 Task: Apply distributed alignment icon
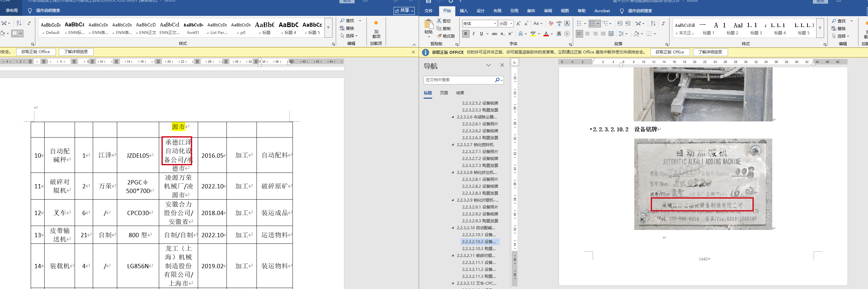point(611,34)
